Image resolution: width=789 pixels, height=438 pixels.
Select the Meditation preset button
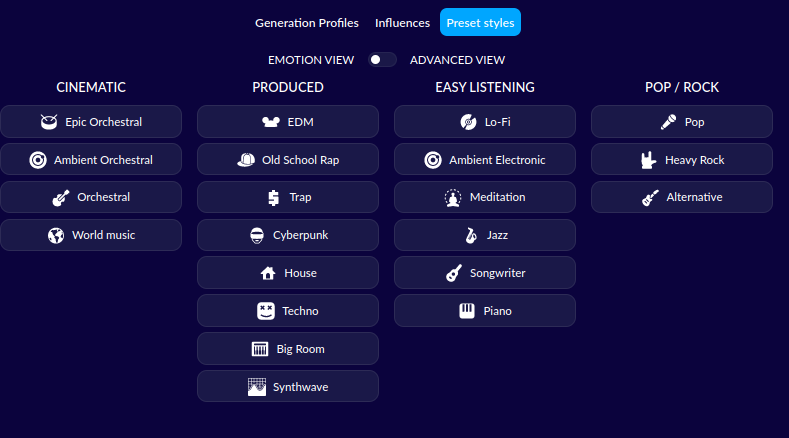(485, 197)
